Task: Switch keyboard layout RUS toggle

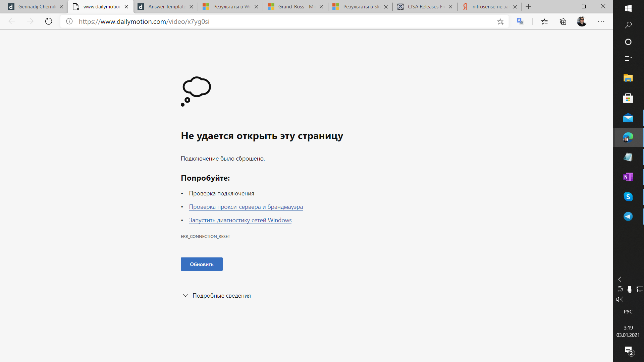Action: (x=629, y=311)
